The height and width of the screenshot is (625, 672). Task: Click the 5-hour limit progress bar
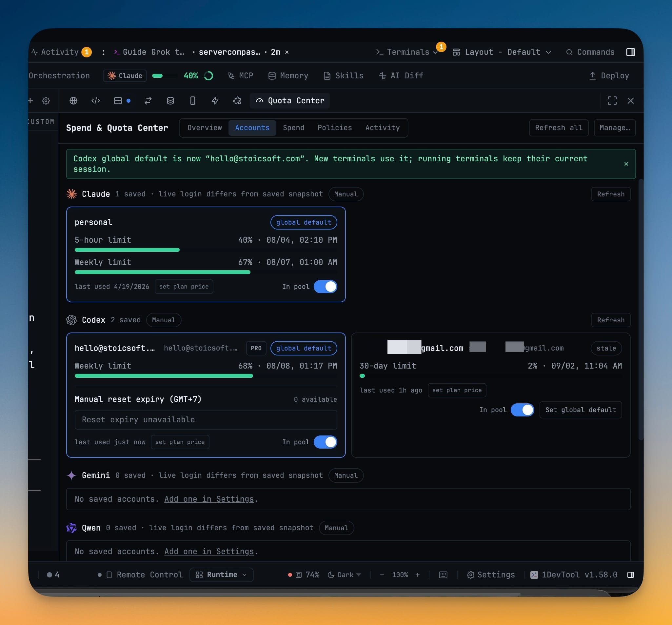click(206, 250)
